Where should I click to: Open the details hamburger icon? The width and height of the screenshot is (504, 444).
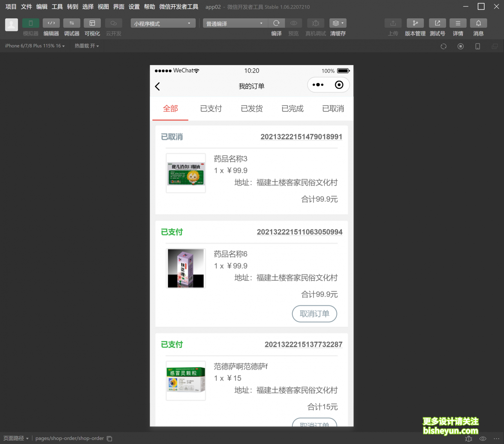(x=458, y=23)
